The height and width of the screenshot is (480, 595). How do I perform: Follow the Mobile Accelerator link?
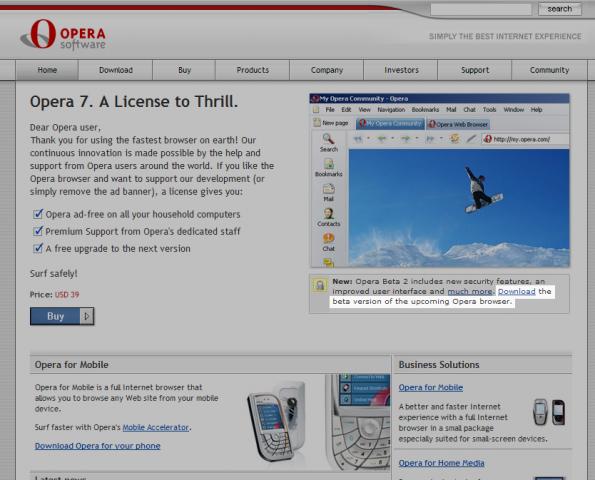point(156,427)
